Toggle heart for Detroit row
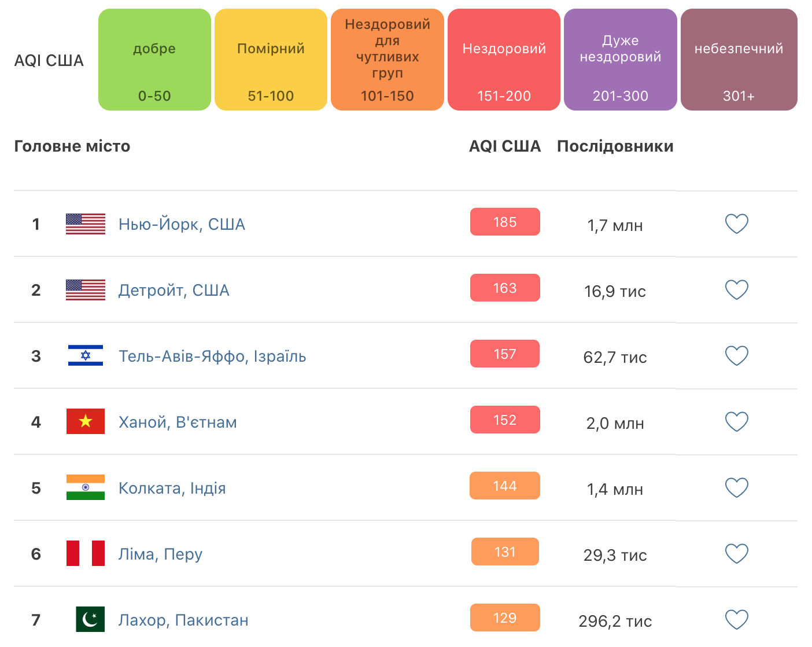Image resolution: width=812 pixels, height=647 pixels. pyautogui.click(x=736, y=290)
